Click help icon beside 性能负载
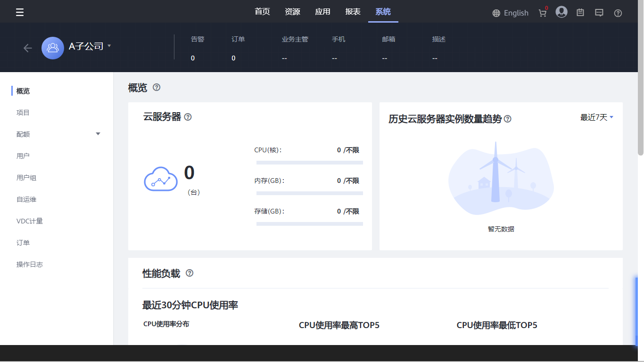Image resolution: width=644 pixels, height=362 pixels. pos(190,273)
